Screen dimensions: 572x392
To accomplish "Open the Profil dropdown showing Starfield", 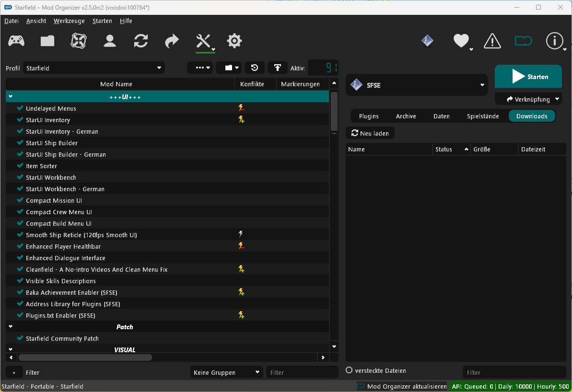I will 94,68.
